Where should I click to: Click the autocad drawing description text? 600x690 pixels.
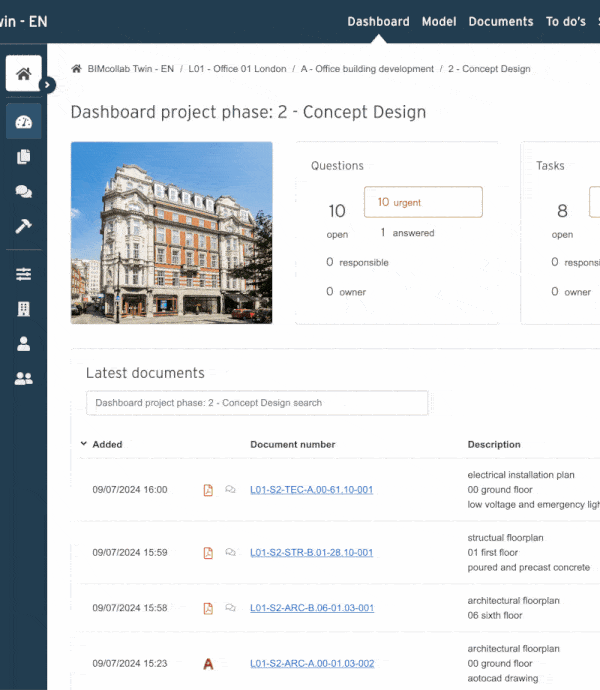tap(503, 679)
